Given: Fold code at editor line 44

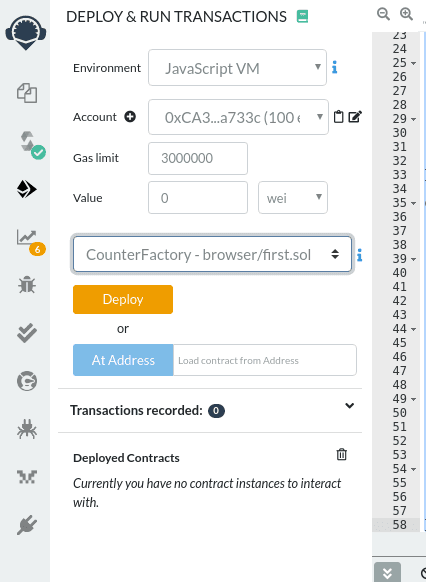Looking at the screenshot, I should click(413, 329).
